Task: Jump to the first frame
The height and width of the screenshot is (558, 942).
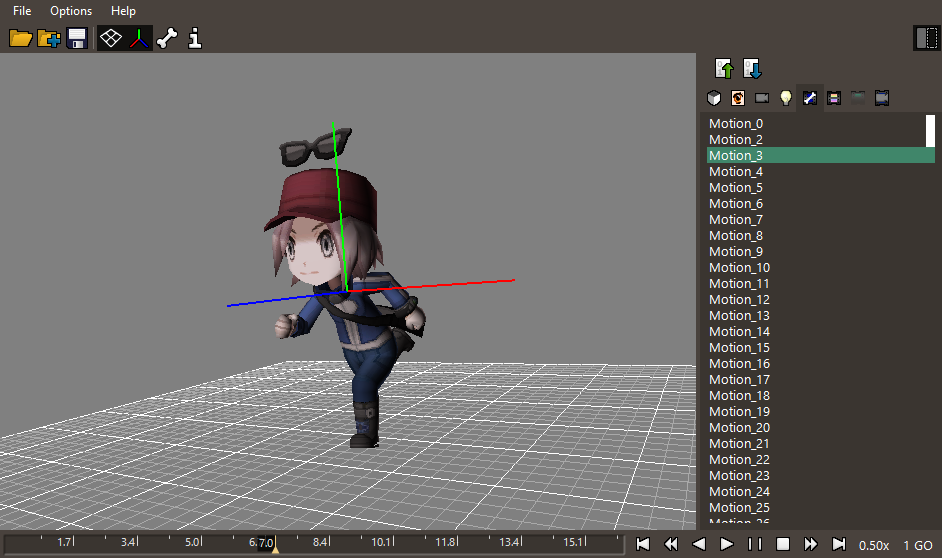Action: [x=643, y=544]
